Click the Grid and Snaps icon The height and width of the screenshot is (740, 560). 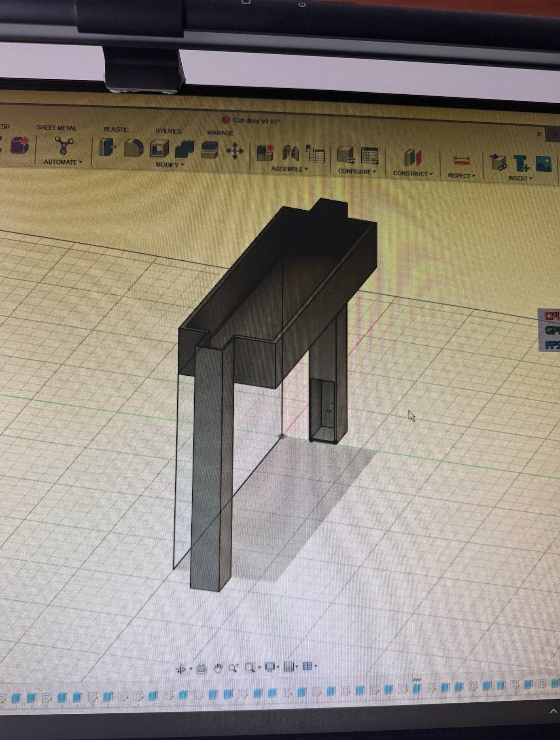(288, 666)
